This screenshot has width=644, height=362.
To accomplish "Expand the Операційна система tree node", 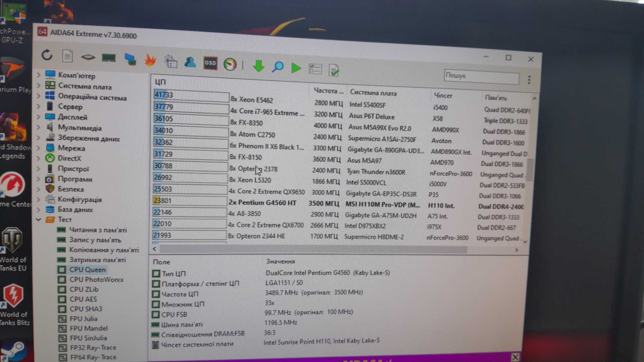I will [39, 96].
